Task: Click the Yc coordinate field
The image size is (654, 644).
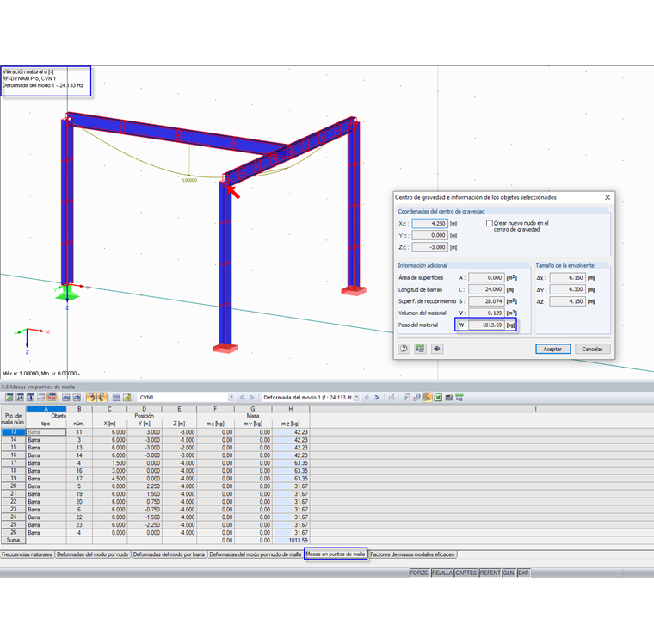Action: (430, 235)
